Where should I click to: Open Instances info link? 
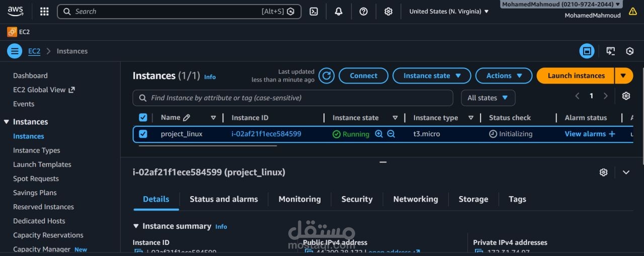tap(210, 77)
